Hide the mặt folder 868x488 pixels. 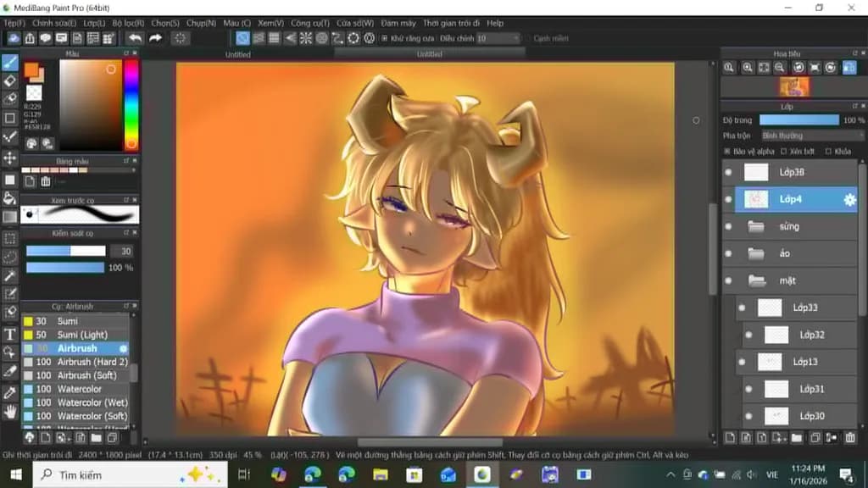[728, 280]
